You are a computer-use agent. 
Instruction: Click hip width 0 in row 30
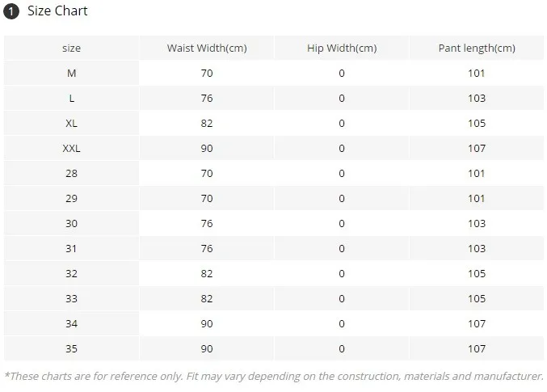(x=342, y=223)
